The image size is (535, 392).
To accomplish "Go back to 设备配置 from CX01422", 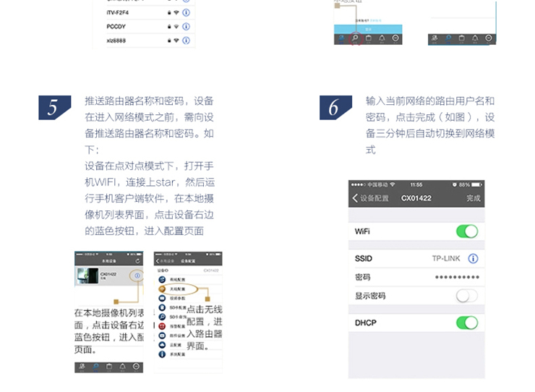I will pos(371,198).
